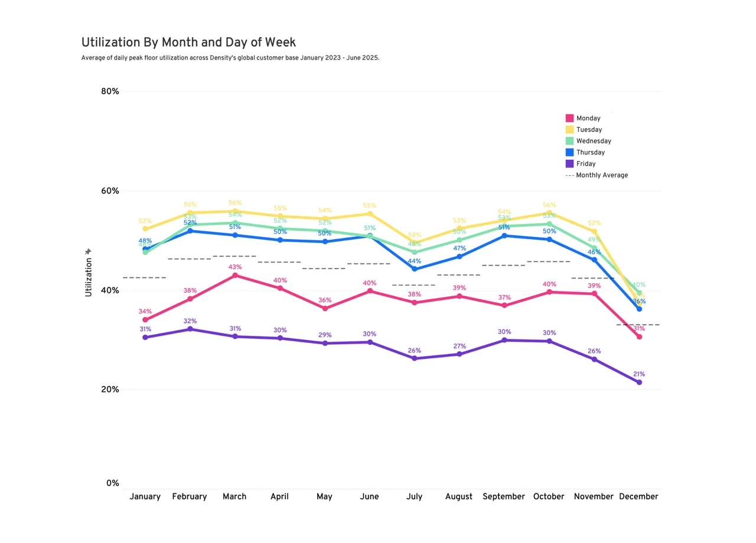Click Friday's December 21% data point
This screenshot has width=756, height=543.
639,382
